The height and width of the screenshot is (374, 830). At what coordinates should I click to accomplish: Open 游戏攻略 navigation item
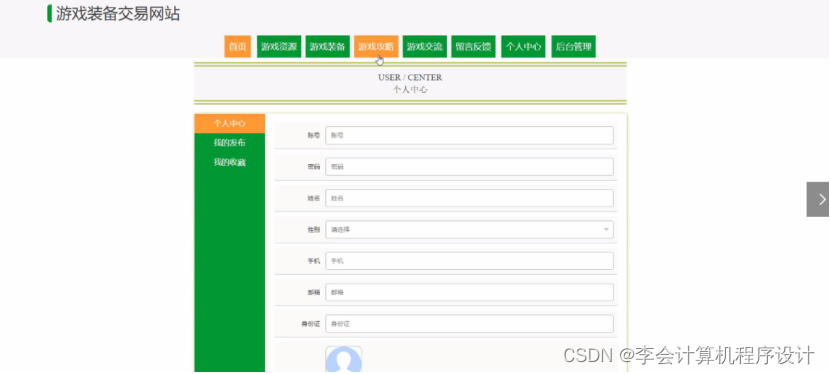(376, 47)
